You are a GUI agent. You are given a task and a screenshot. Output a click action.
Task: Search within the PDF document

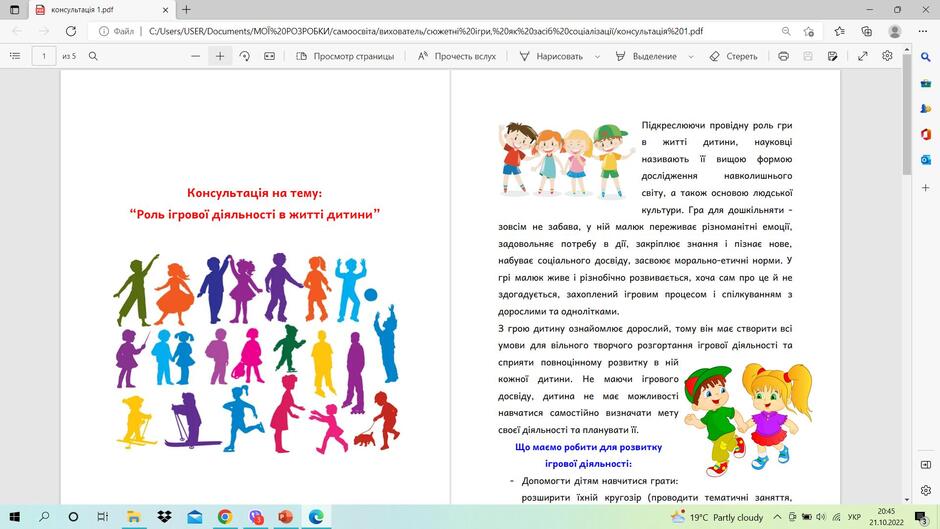click(93, 56)
